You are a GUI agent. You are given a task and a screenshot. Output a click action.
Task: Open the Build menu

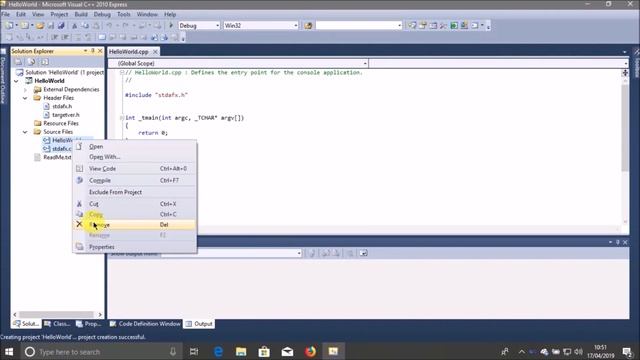pos(81,14)
